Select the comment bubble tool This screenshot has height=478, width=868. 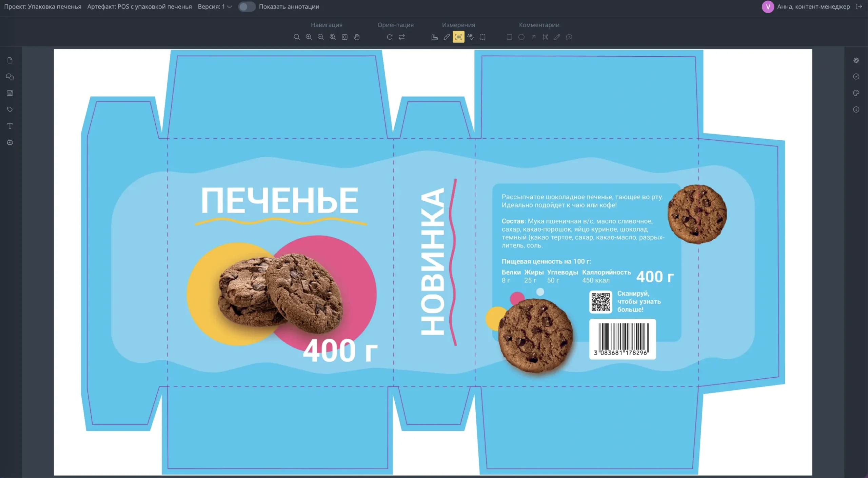pos(569,37)
